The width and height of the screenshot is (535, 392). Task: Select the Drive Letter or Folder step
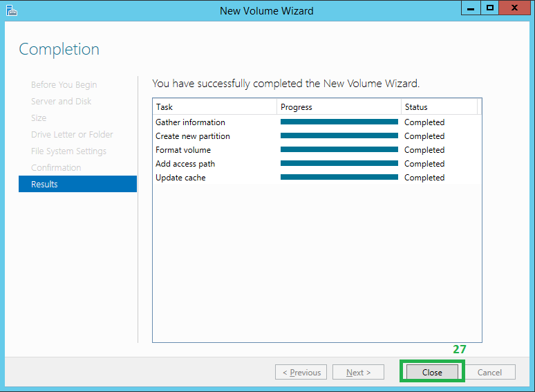click(72, 134)
